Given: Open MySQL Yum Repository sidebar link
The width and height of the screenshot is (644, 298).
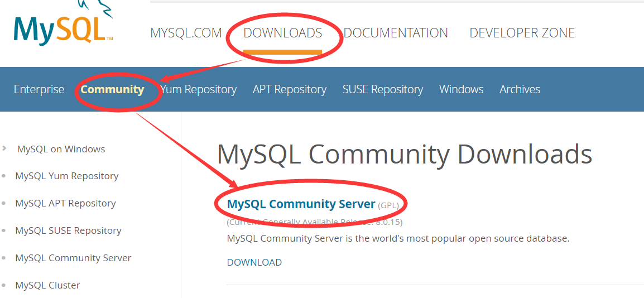Looking at the screenshot, I should 66,176.
